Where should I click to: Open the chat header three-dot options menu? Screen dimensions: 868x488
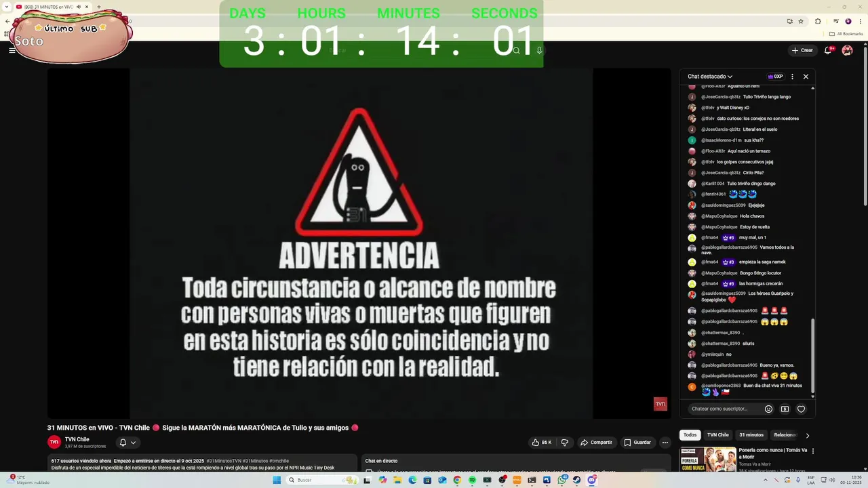(x=792, y=77)
